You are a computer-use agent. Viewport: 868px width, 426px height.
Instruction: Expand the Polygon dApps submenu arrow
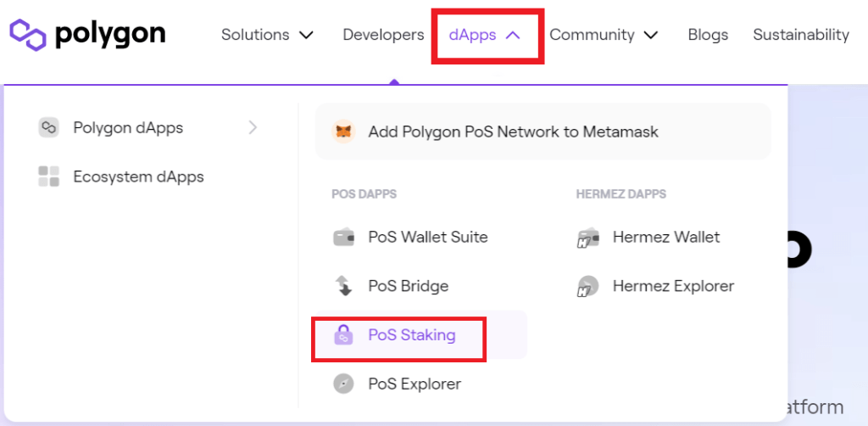pos(253,128)
